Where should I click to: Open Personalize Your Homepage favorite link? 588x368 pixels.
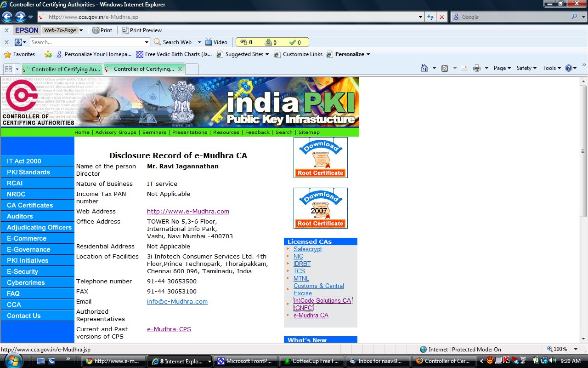(94, 54)
